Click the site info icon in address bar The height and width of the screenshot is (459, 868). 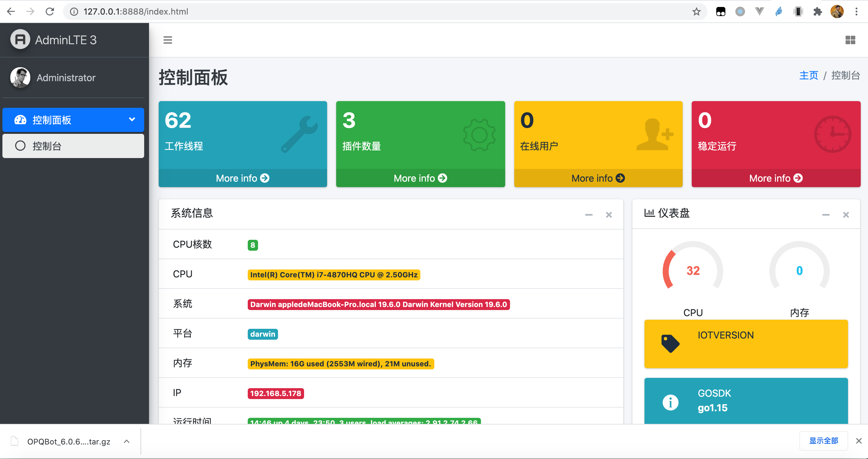coord(74,12)
